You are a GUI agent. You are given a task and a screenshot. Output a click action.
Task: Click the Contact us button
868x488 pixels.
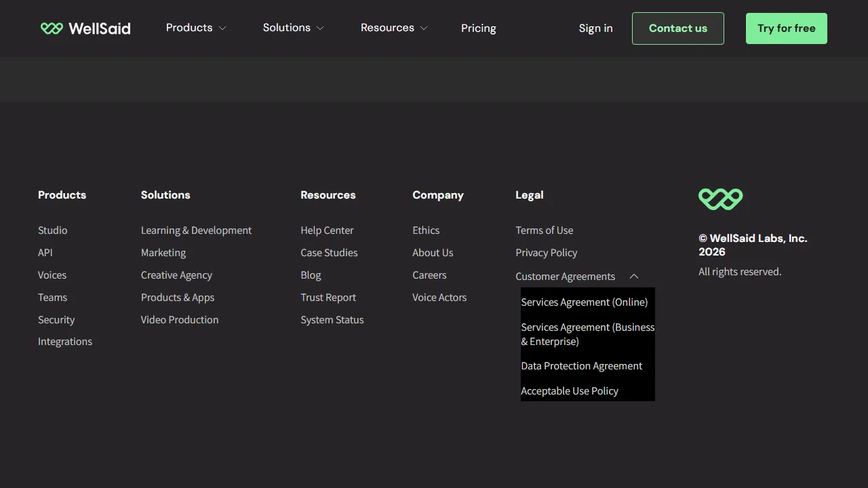(x=678, y=28)
